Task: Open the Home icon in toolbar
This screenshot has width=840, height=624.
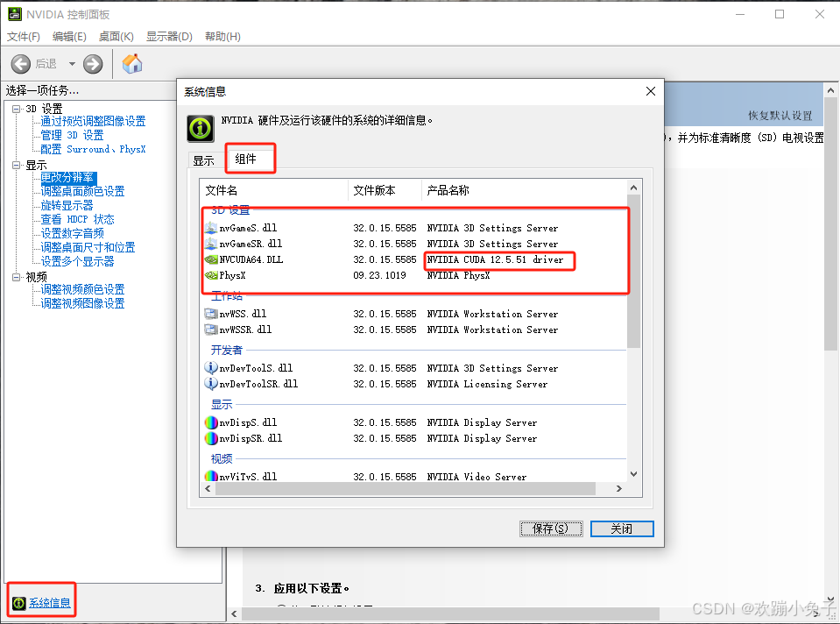Action: tap(131, 64)
